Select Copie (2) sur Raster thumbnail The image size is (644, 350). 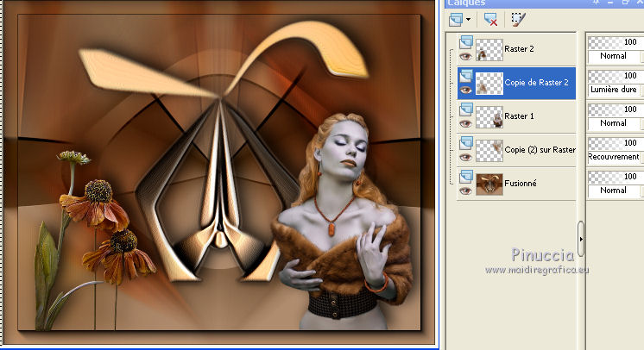pos(489,151)
